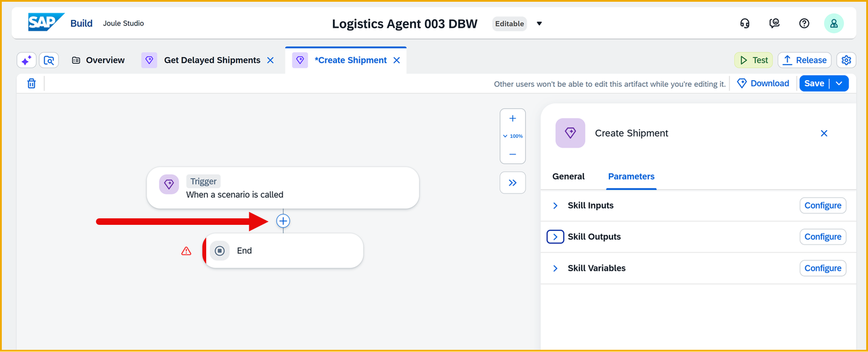The width and height of the screenshot is (868, 352).
Task: Collapse the side panel with double chevron
Action: coord(512,183)
